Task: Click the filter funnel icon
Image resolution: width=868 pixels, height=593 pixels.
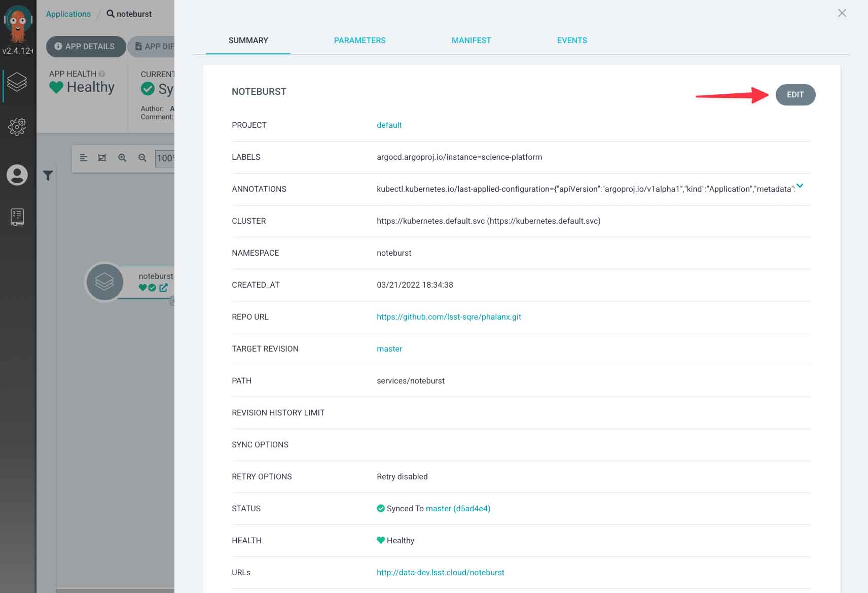Action: pyautogui.click(x=48, y=176)
